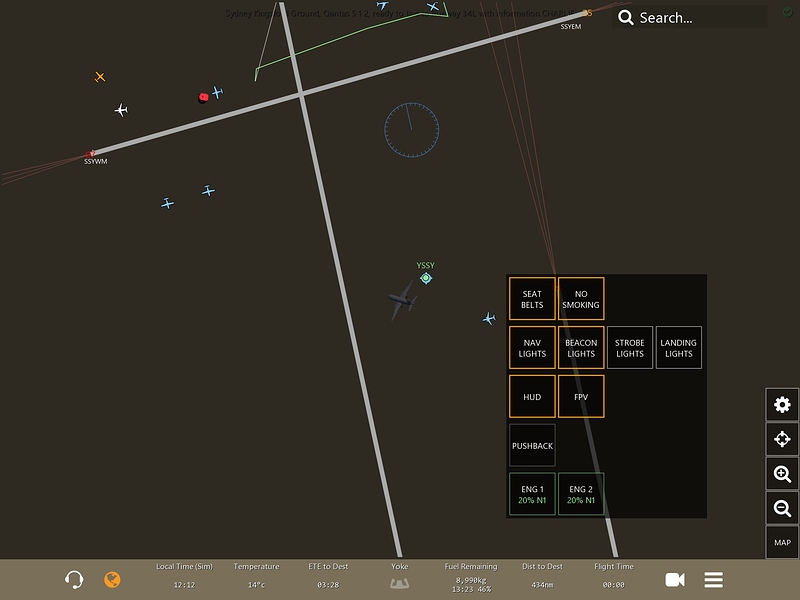Open map settings gear
This screenshot has height=600, width=800.
pyautogui.click(x=782, y=405)
